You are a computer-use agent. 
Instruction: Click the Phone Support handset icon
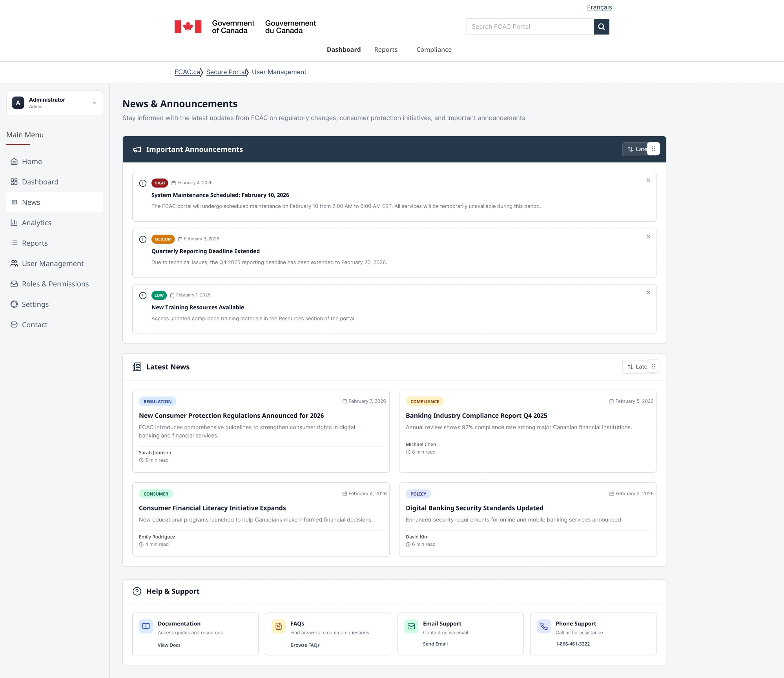click(544, 626)
